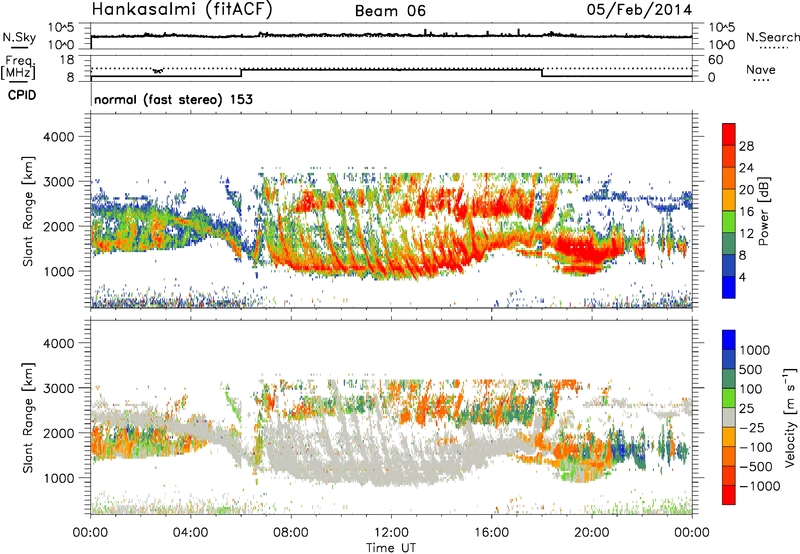
Task: Click the '4' Power colorbar value
Action: coord(742,277)
